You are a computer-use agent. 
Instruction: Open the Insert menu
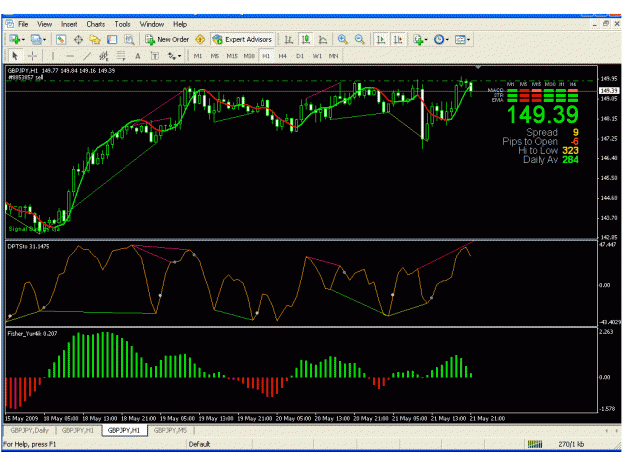click(x=69, y=24)
